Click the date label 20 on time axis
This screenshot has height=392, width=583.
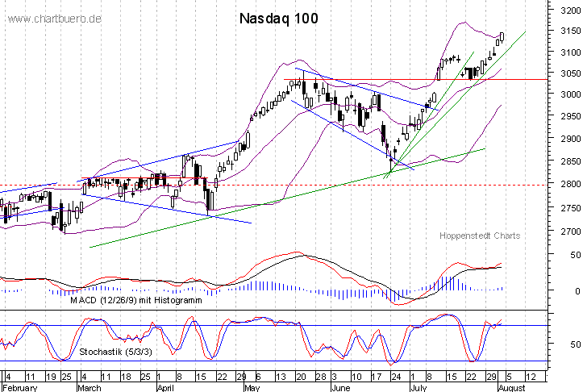tap(301, 377)
